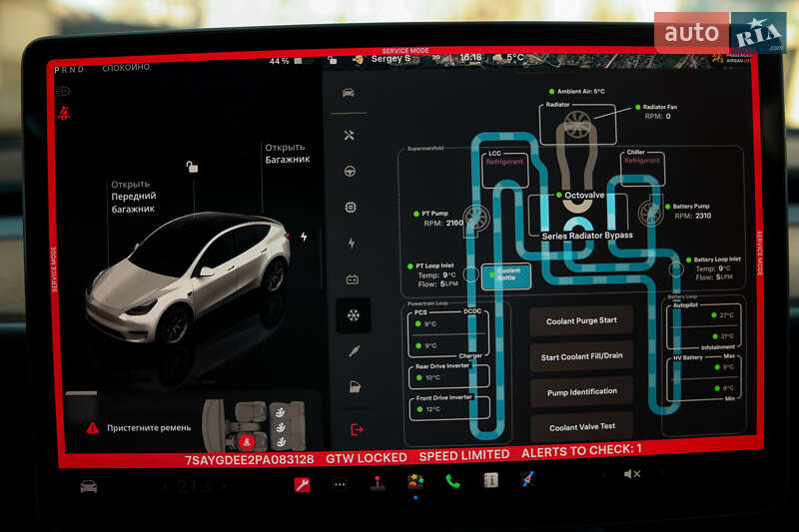799x532 pixels.
Task: Tap the radiator fan graphic
Action: tap(577, 123)
